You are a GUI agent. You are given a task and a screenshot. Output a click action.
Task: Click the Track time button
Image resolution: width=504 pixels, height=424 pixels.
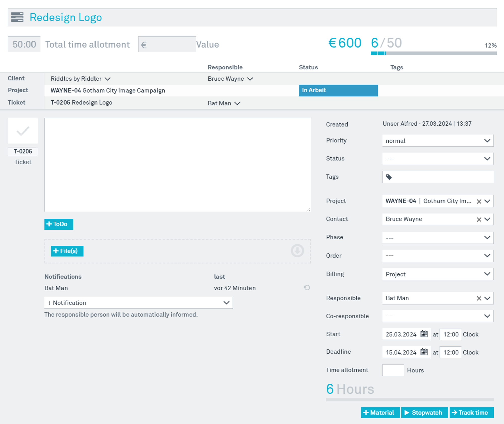pyautogui.click(x=471, y=413)
